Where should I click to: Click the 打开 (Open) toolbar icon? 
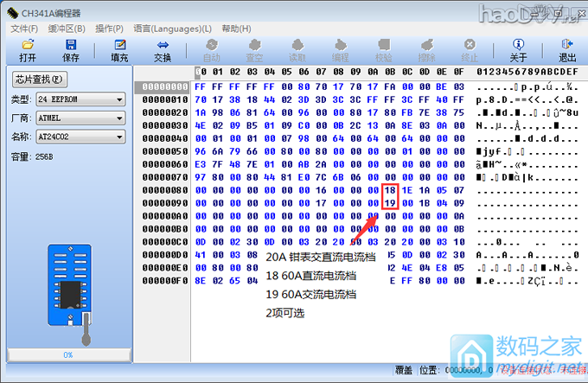point(28,45)
